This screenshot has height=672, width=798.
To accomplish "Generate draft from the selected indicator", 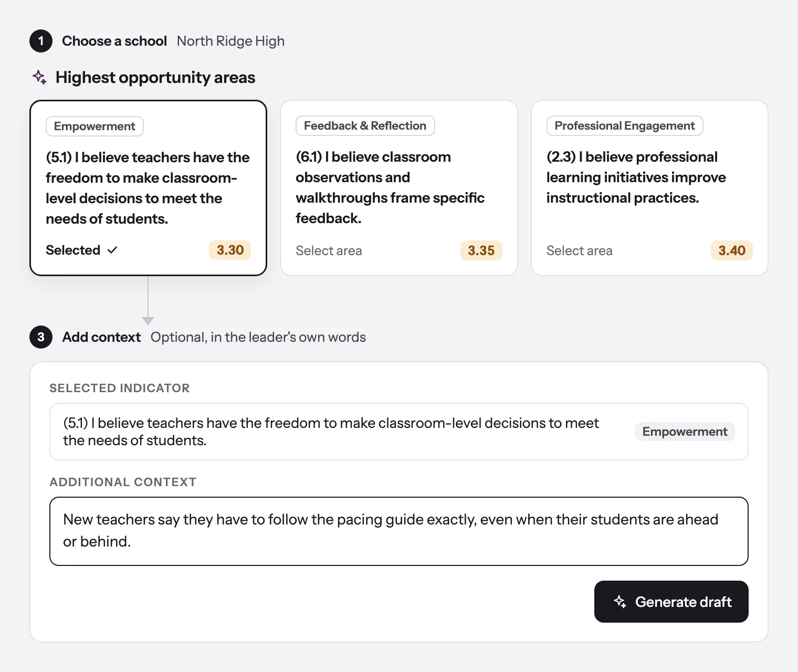I will click(671, 602).
